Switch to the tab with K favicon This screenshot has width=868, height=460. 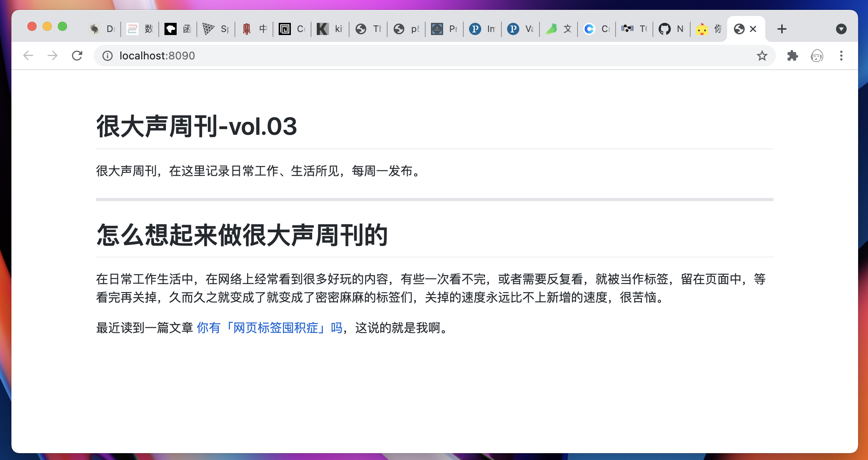[330, 29]
